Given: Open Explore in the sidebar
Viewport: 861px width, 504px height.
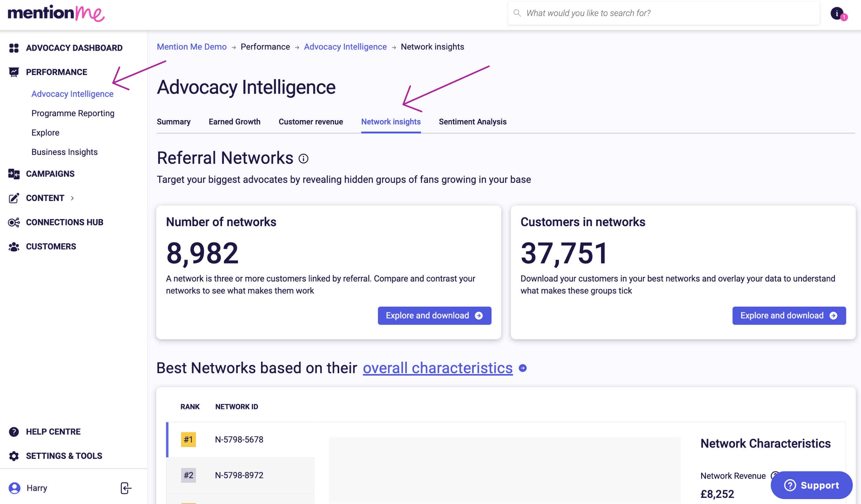Looking at the screenshot, I should (x=46, y=133).
